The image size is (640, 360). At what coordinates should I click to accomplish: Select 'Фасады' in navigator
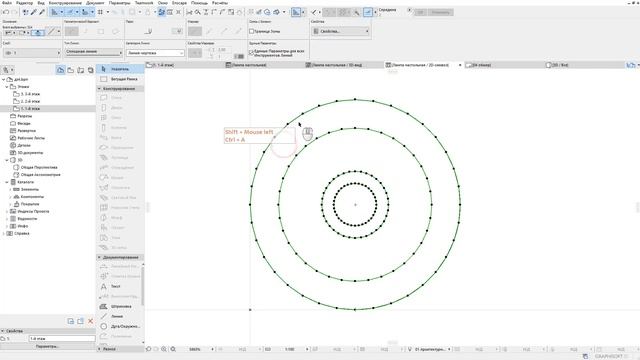point(24,123)
